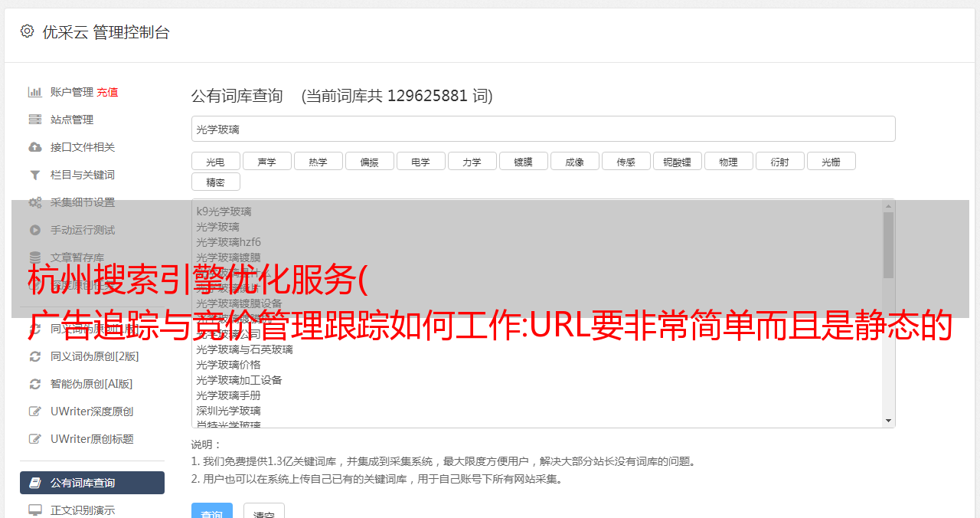Select 光学玻璃加工设备 in the results list
The height and width of the screenshot is (518, 980).
coord(239,380)
